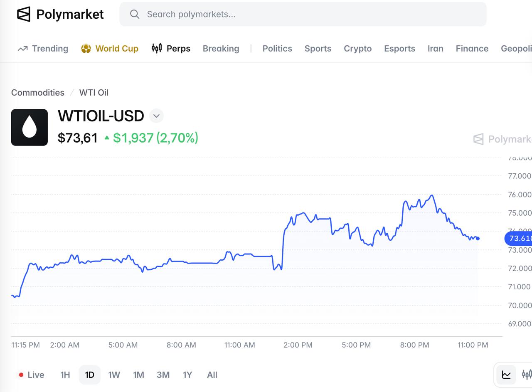Click the Perps candlestick icon
Screen dimensions: 532x392
[157, 48]
